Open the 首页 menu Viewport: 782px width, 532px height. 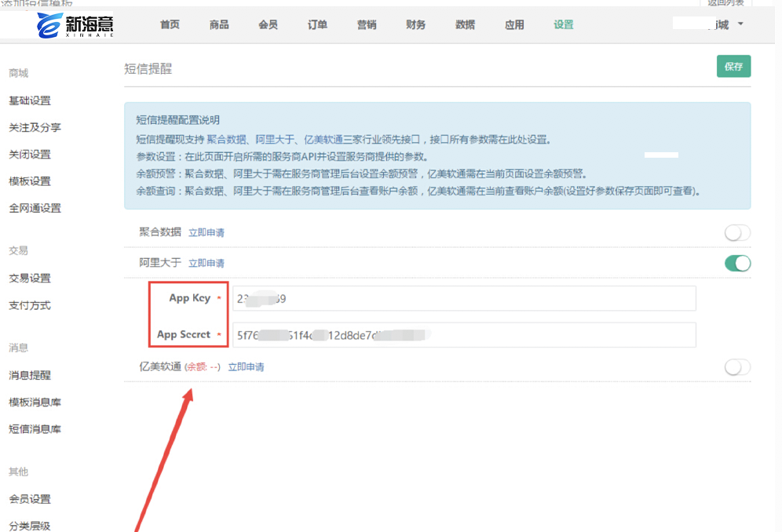tap(170, 24)
